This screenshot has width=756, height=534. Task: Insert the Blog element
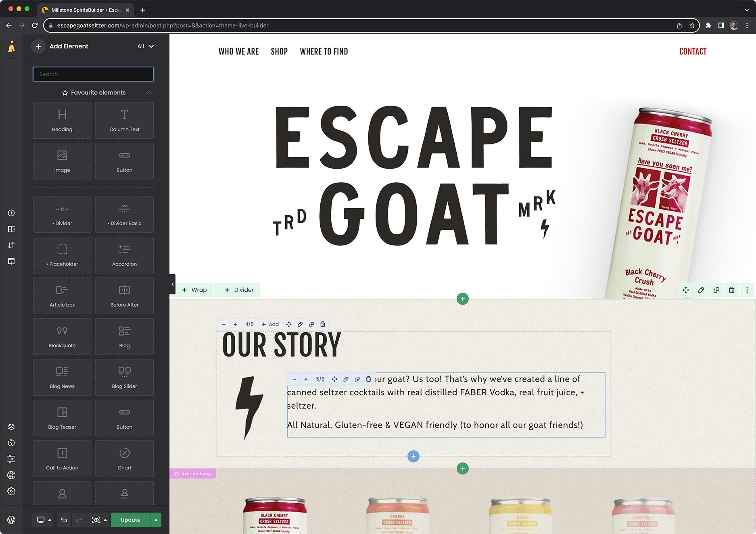tap(124, 336)
